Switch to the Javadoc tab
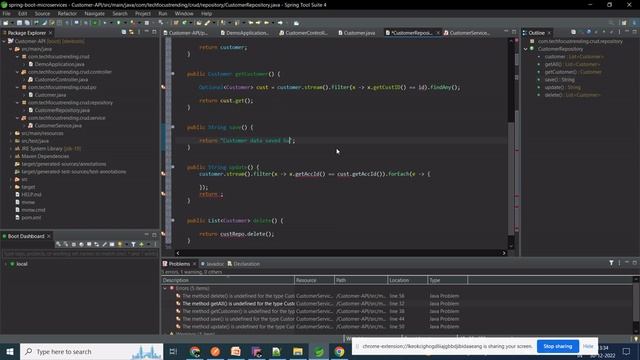 point(212,264)
